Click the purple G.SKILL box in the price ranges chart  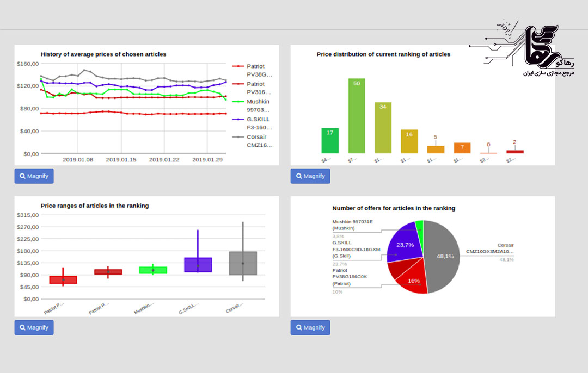click(198, 265)
